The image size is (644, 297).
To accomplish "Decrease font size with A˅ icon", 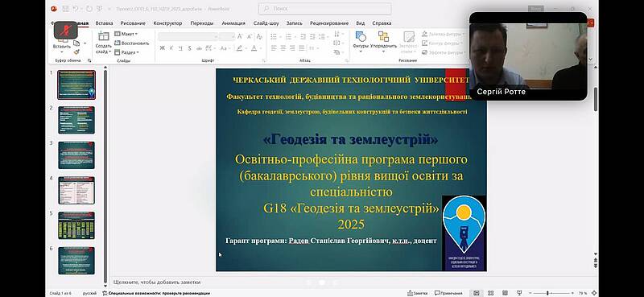I will (249, 37).
